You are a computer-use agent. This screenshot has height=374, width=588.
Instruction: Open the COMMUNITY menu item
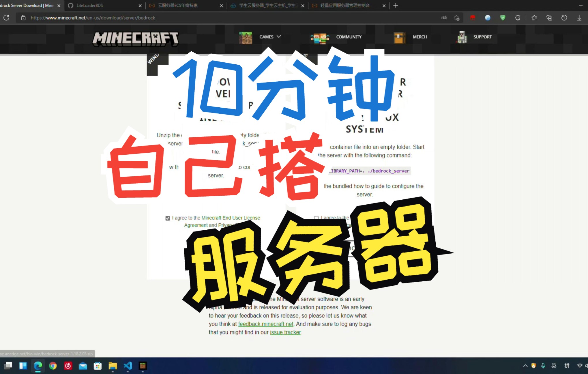(349, 37)
